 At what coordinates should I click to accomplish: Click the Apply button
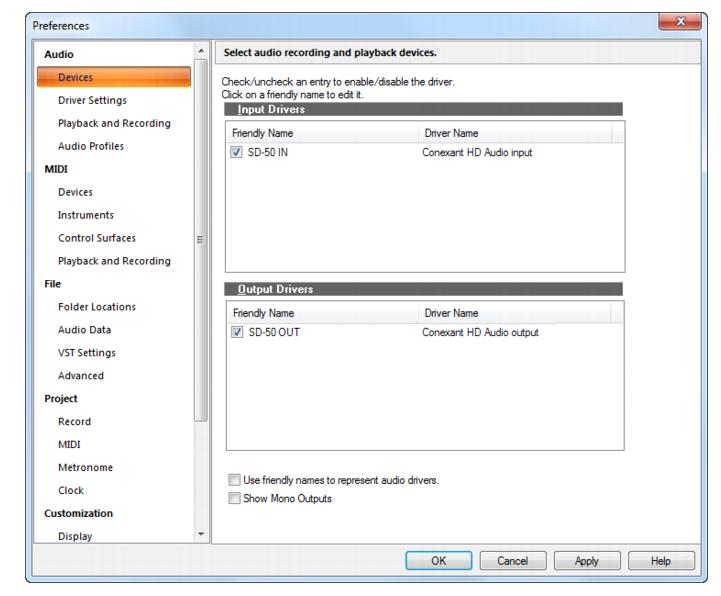[x=587, y=561]
